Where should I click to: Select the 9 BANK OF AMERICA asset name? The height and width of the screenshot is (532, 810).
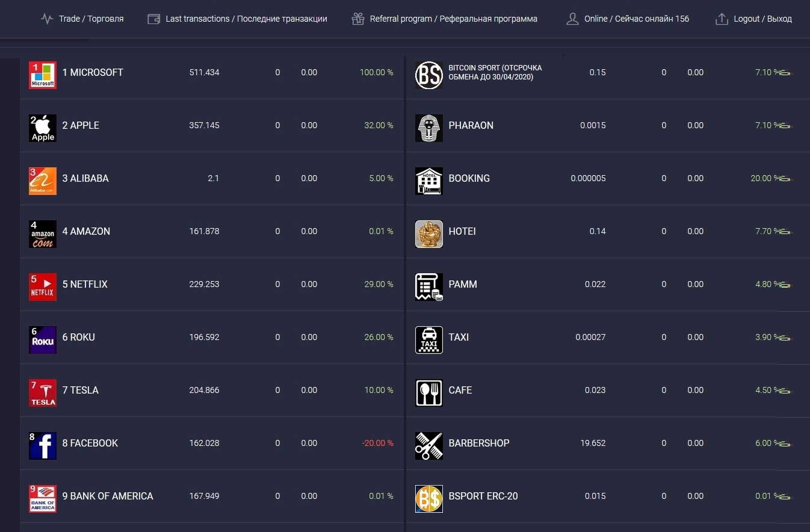point(108,496)
